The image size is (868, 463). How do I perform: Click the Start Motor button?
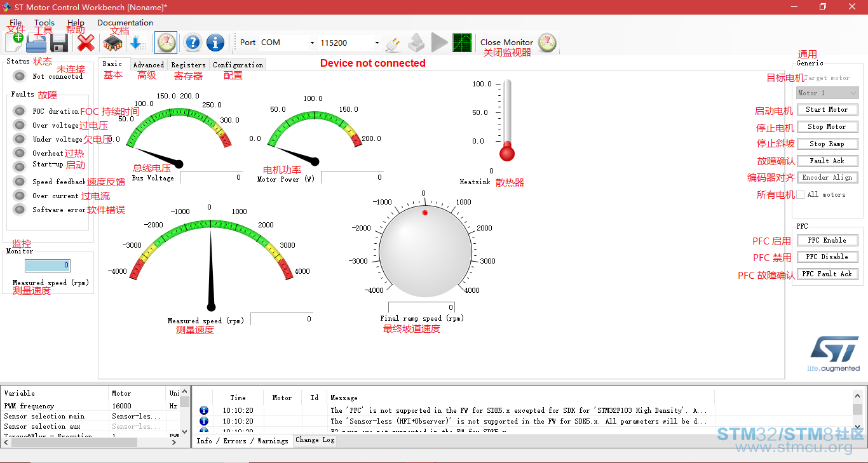click(x=827, y=110)
